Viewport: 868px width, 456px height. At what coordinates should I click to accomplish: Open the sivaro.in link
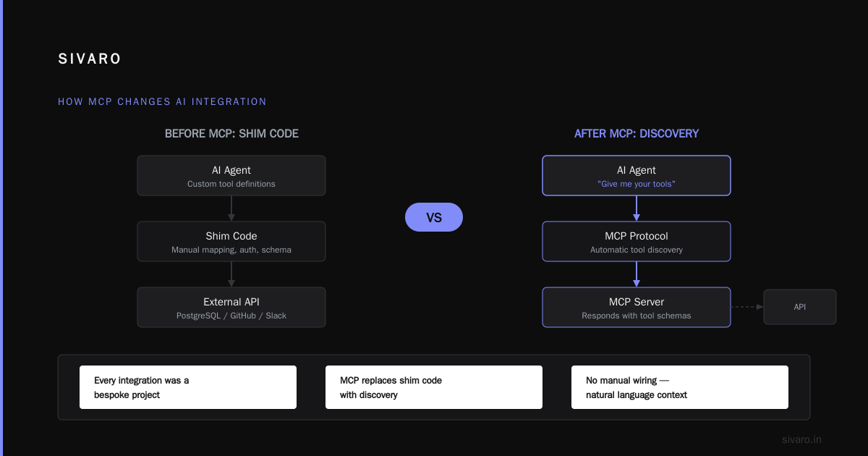(802, 439)
